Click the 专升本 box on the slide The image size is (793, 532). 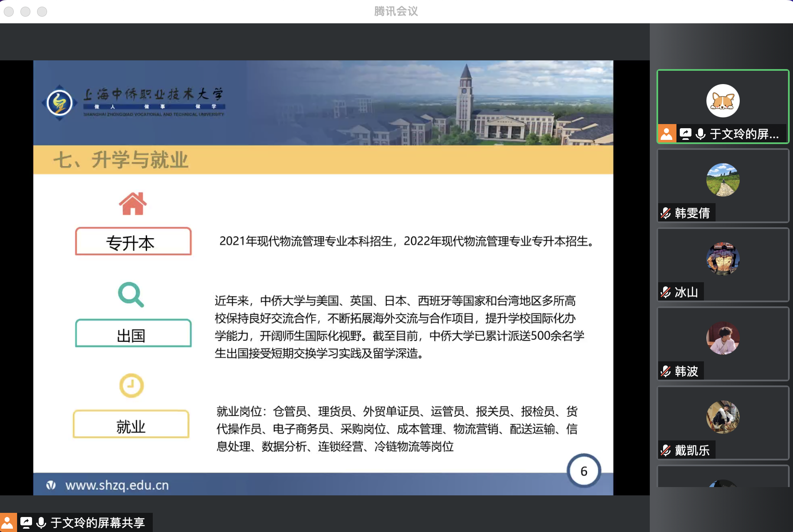point(133,241)
